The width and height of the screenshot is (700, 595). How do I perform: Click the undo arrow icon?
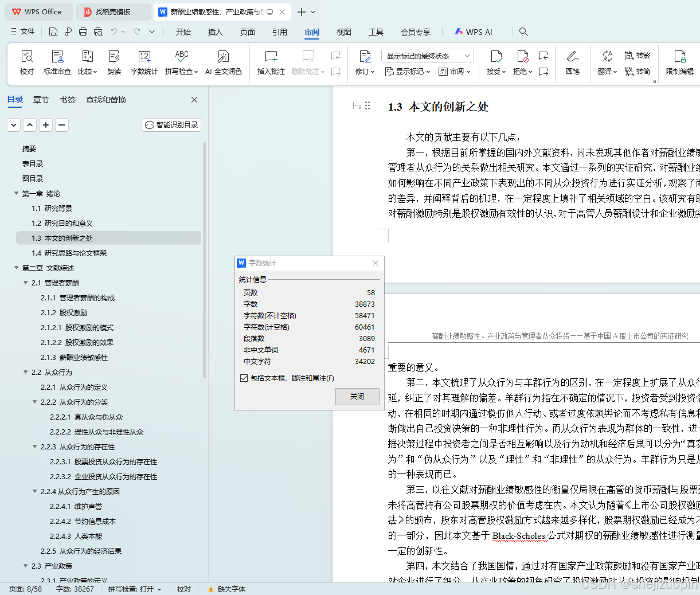(114, 32)
